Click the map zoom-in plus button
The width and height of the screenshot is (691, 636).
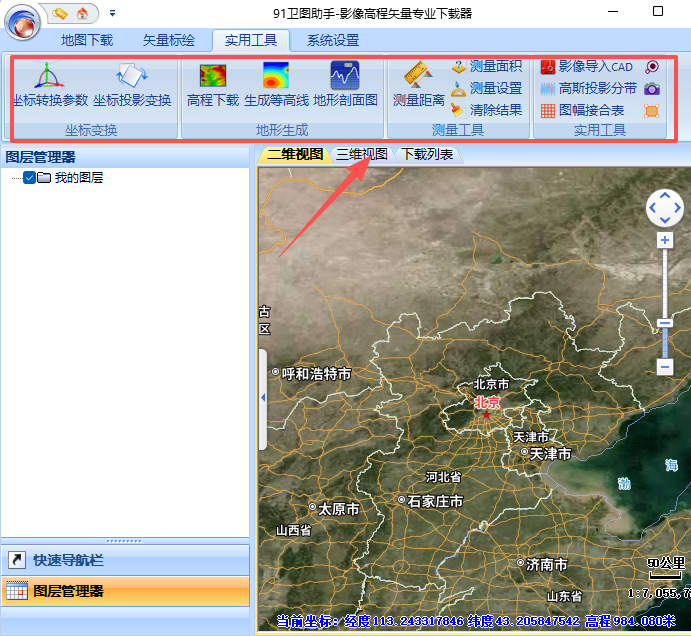click(x=665, y=240)
